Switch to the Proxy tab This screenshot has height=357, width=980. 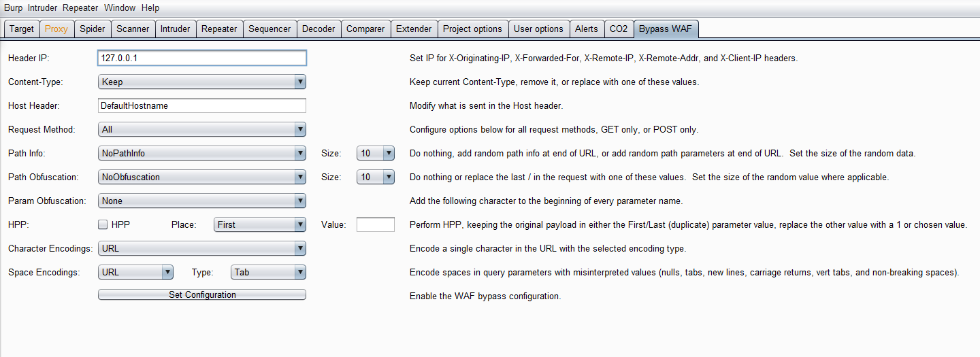tap(56, 29)
